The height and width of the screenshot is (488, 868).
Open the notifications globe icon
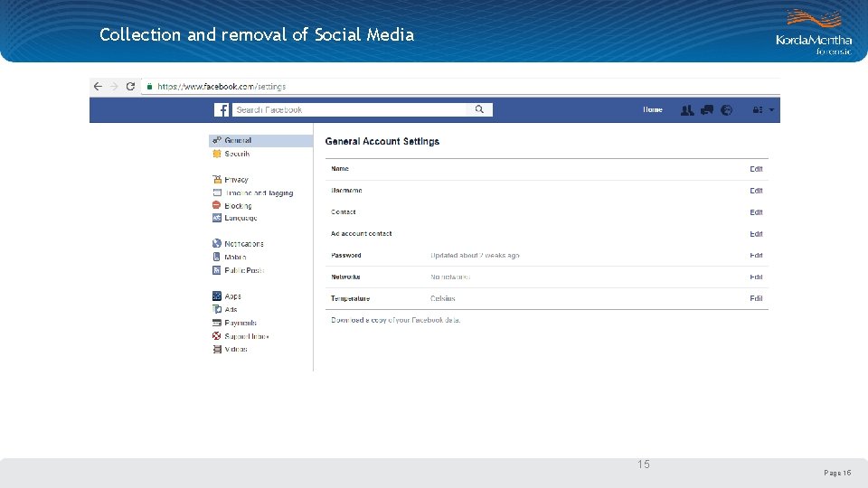[x=726, y=110]
